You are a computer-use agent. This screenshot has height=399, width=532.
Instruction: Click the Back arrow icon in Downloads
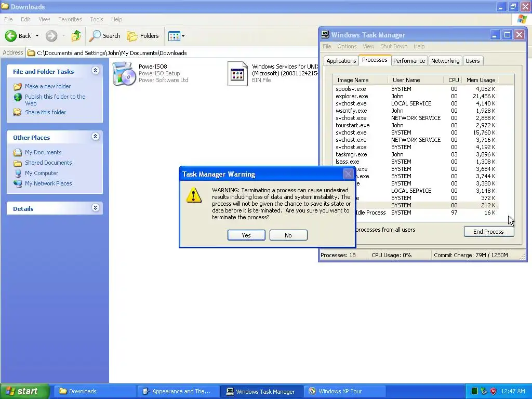[x=11, y=36]
